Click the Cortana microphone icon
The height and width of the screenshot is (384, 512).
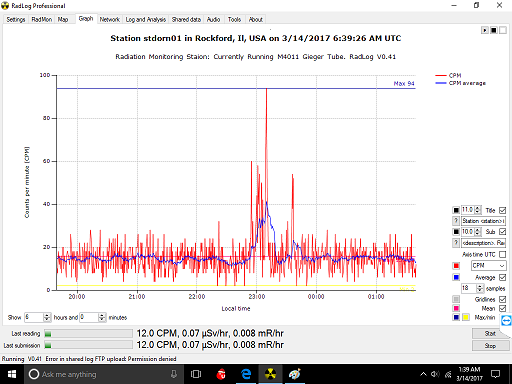coord(174,374)
